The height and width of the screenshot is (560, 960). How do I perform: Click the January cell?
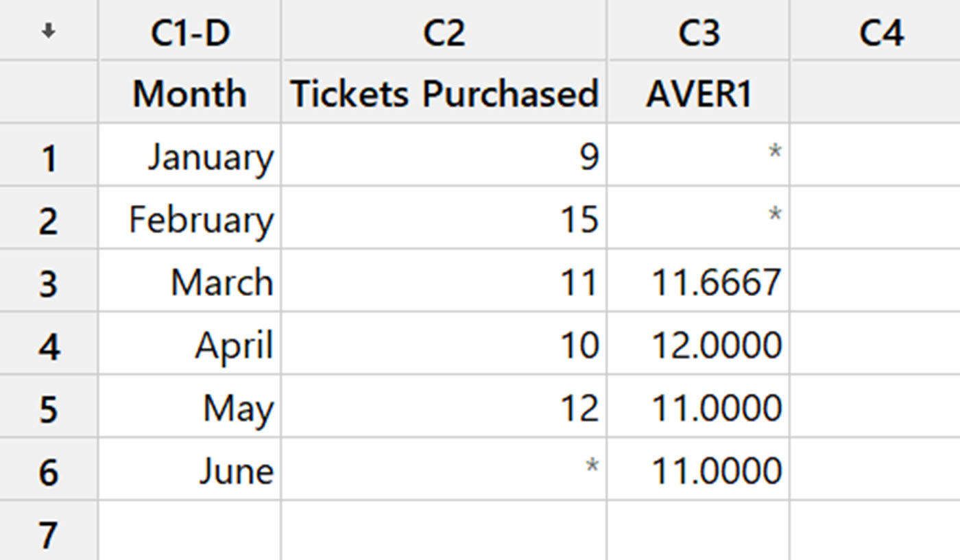pyautogui.click(x=190, y=155)
